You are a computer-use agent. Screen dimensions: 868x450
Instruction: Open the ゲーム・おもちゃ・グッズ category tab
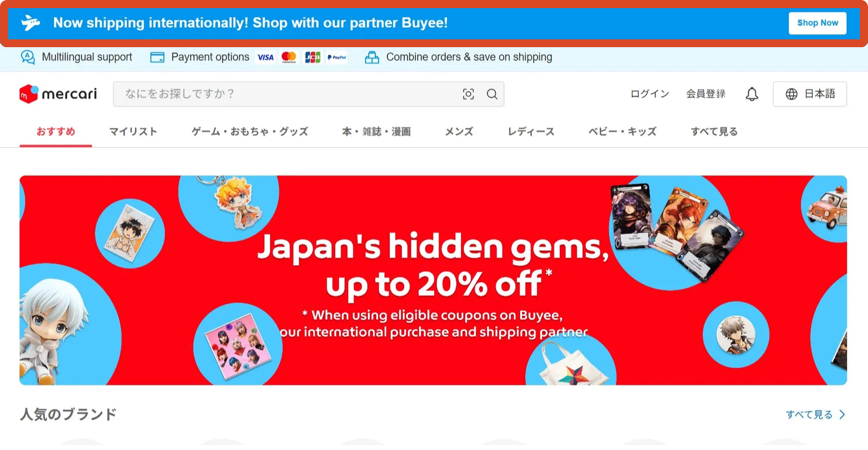[x=250, y=132]
